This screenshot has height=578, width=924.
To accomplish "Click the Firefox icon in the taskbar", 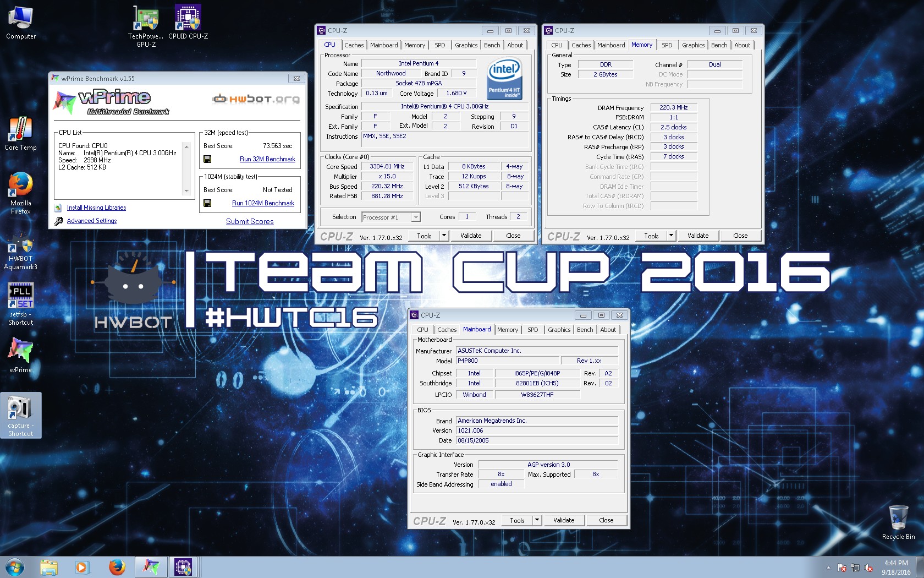I will [117, 567].
